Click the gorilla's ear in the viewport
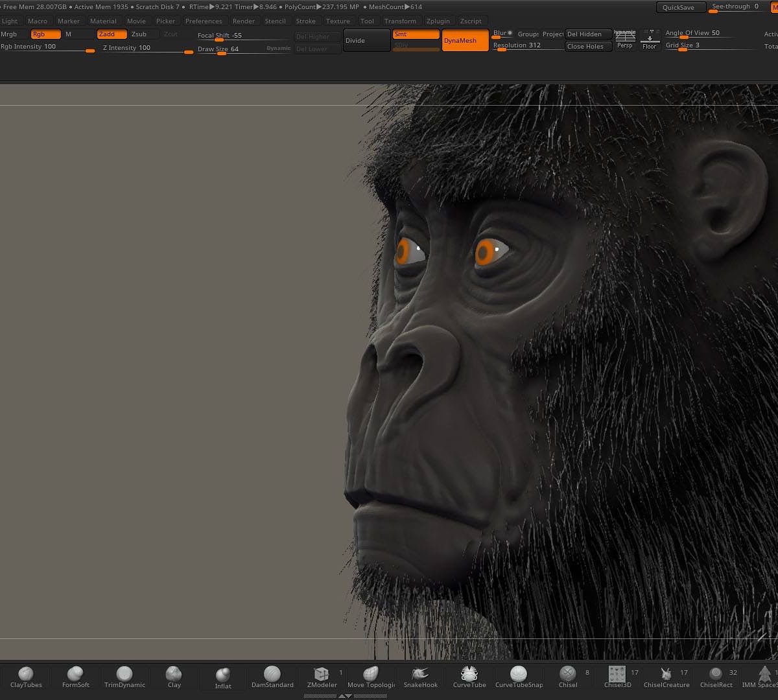This screenshot has width=778, height=700. point(726,201)
